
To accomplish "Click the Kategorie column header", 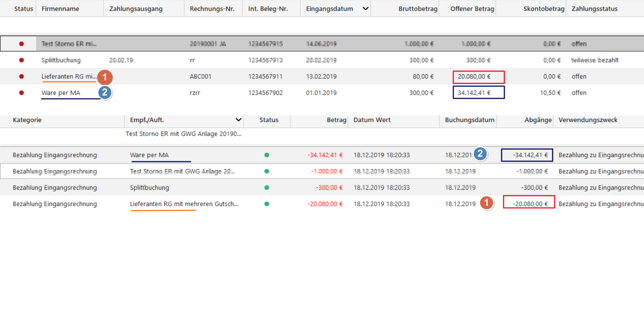I will 27,120.
